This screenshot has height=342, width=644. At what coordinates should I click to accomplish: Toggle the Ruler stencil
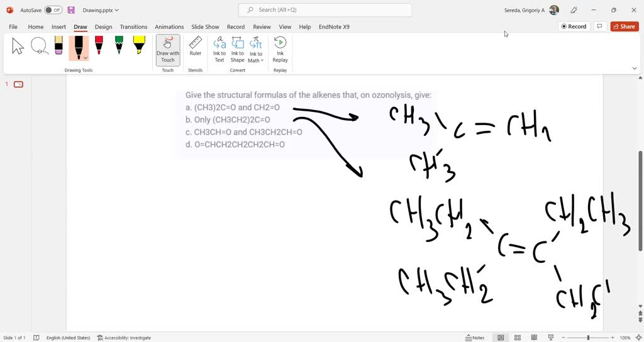196,46
